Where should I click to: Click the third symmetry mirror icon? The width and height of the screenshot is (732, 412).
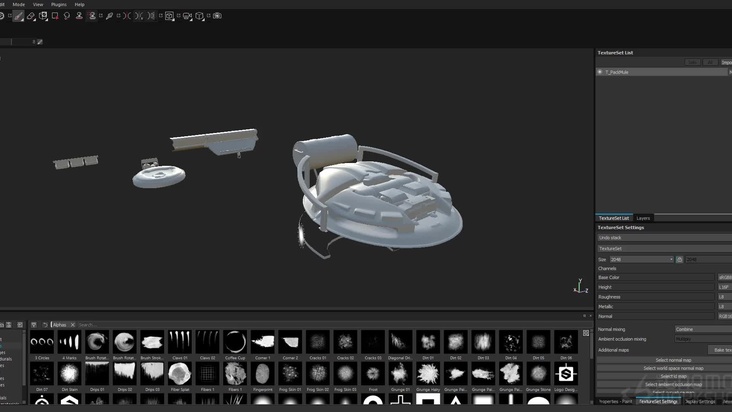pyautogui.click(x=151, y=16)
